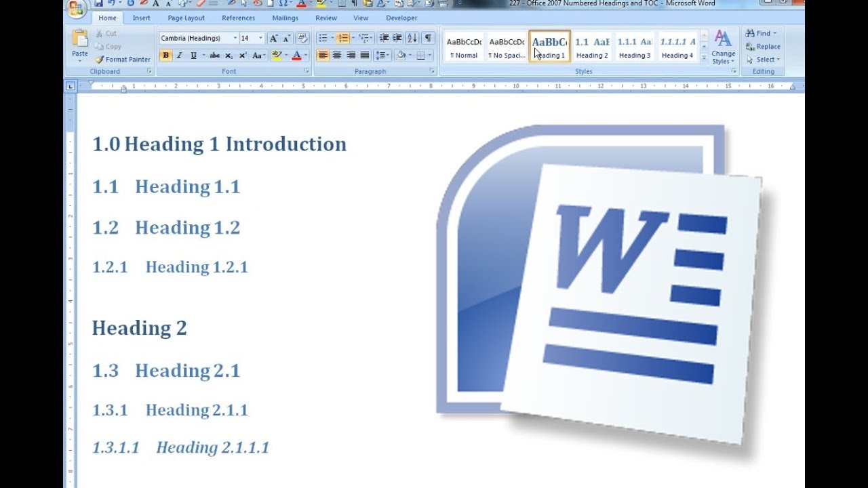Screen dimensions: 868x488
Task: Click the Line Spacing icon
Action: 380,56
